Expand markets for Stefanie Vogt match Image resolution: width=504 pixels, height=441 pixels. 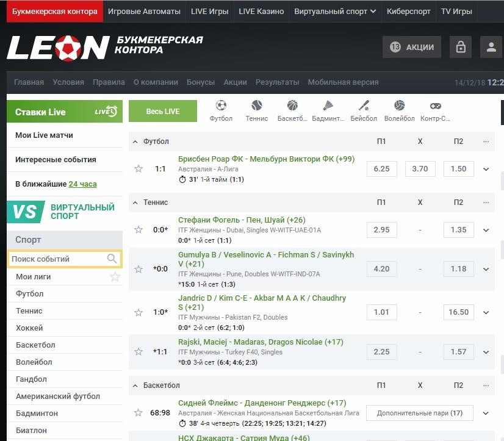pos(486,230)
